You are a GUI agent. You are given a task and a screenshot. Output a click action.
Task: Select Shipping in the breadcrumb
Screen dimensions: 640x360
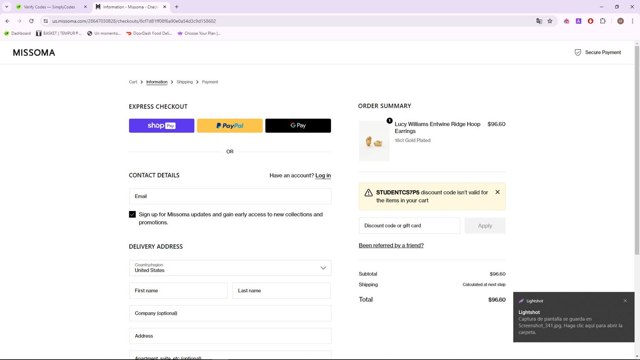(184, 82)
